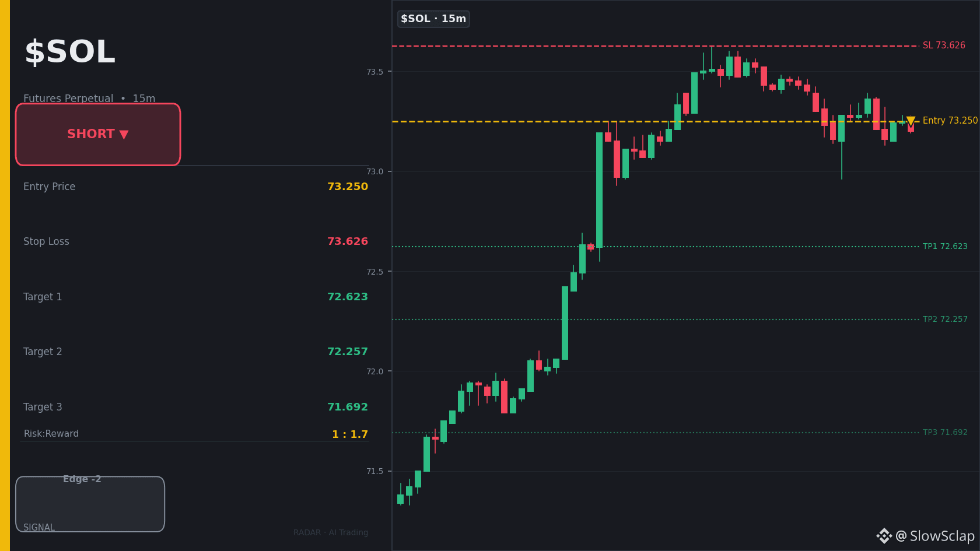980x551 pixels.
Task: Click the Stop Loss value 73.626
Action: click(x=348, y=241)
